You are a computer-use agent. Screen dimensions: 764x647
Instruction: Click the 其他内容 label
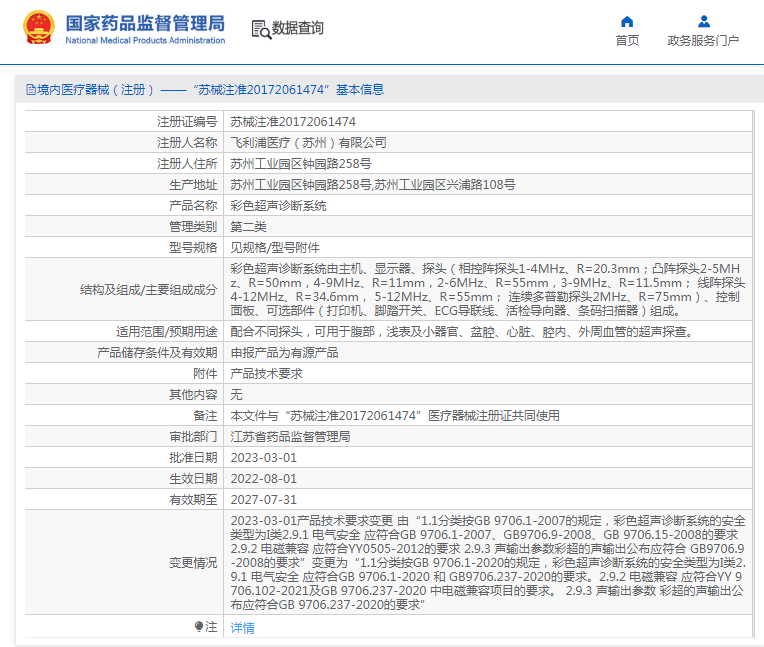click(x=193, y=395)
